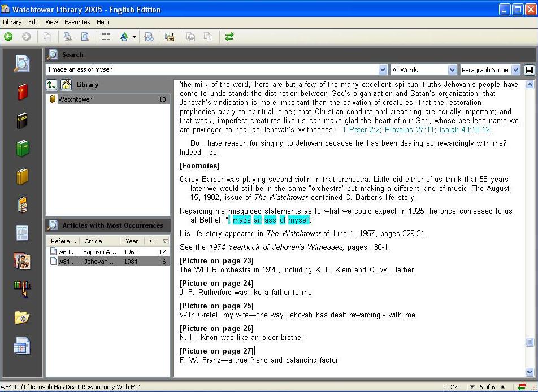Open the Library menu
Screen dimensions: 538x392
12,22
